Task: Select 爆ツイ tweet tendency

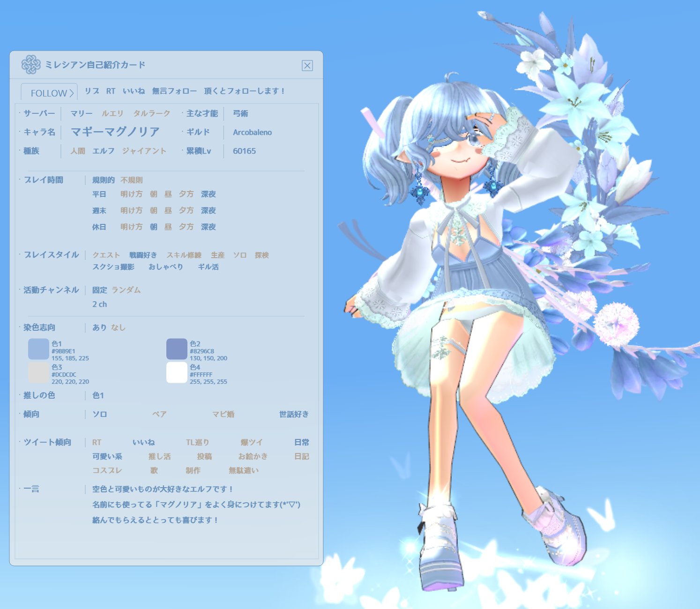Action: 252,442
